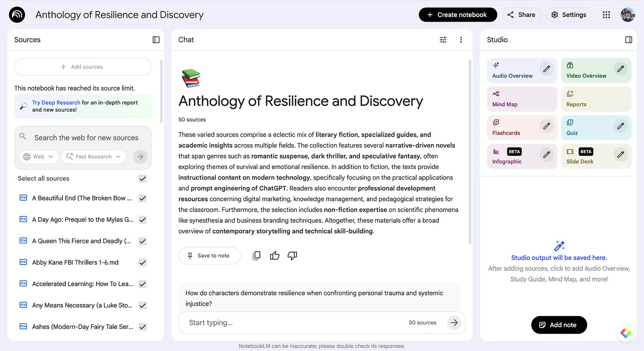Follow the Try Deep Research link
The height and width of the screenshot is (351, 644).
[56, 102]
